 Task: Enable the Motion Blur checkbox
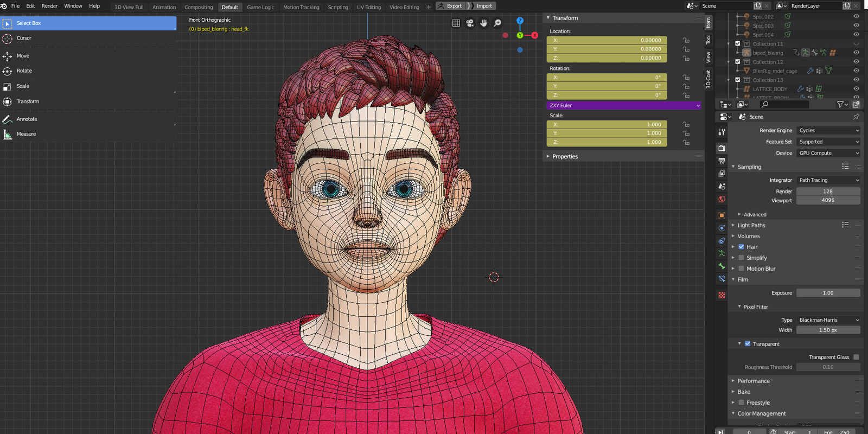741,269
